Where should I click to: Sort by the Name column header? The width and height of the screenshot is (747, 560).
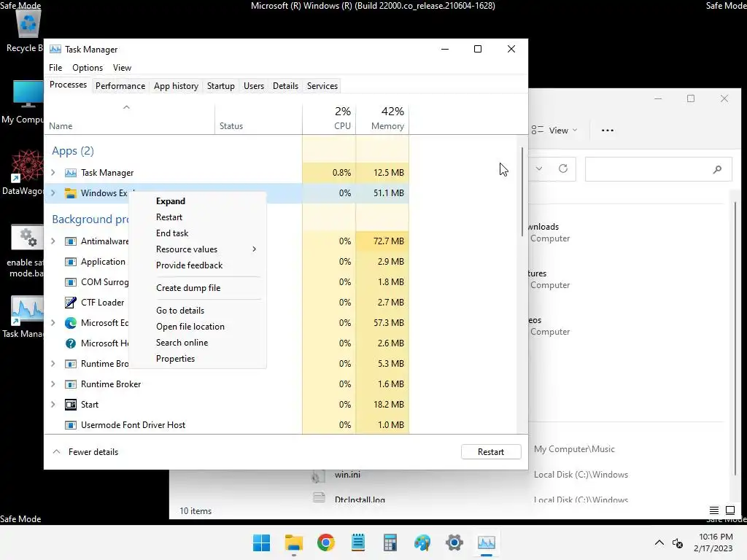tap(130, 118)
